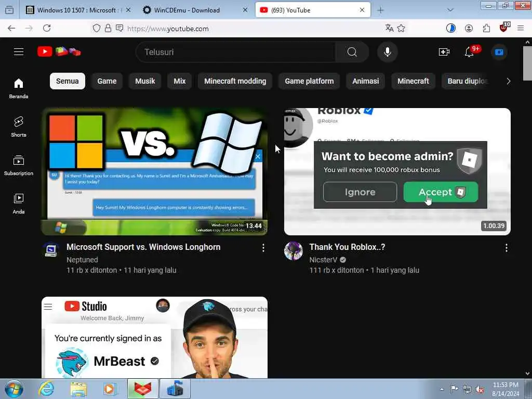The height and width of the screenshot is (399, 532).
Task: Open Shorts from the sidebar
Action: click(19, 127)
